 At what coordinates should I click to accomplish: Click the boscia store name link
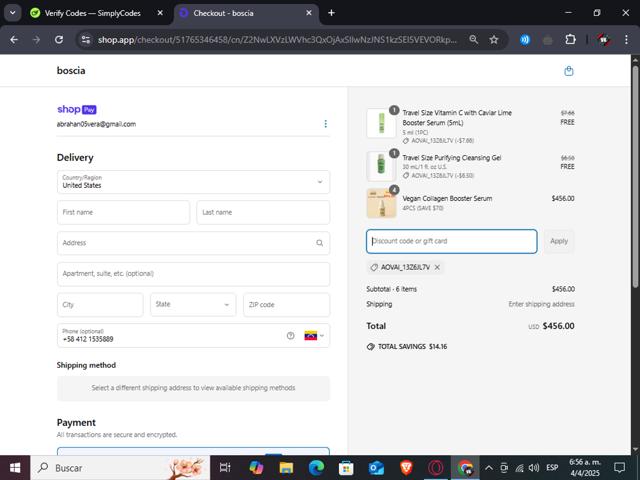pyautogui.click(x=71, y=71)
